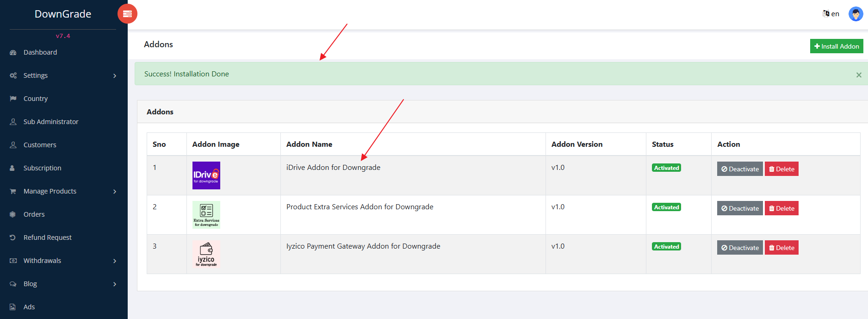Screen dimensions: 868x319
Task: Click the Install Addon button
Action: click(836, 46)
